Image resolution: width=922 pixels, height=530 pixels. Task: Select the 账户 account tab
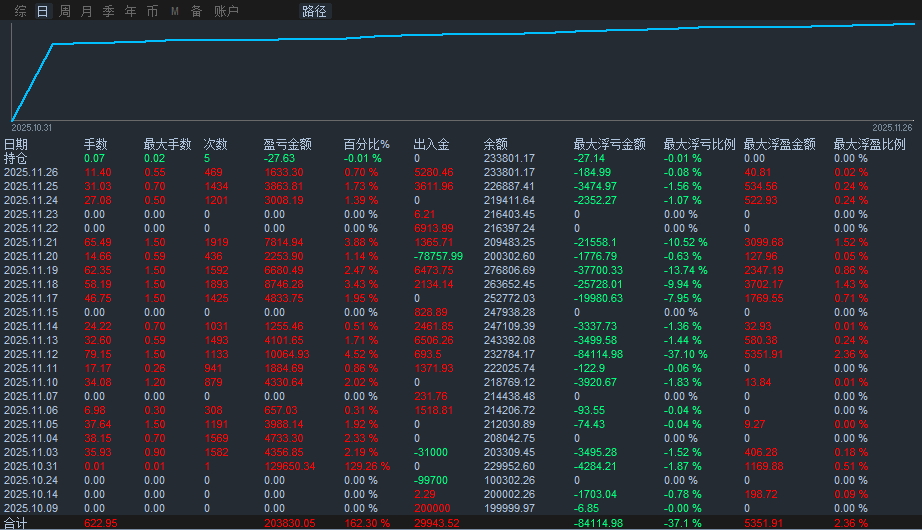(x=226, y=11)
